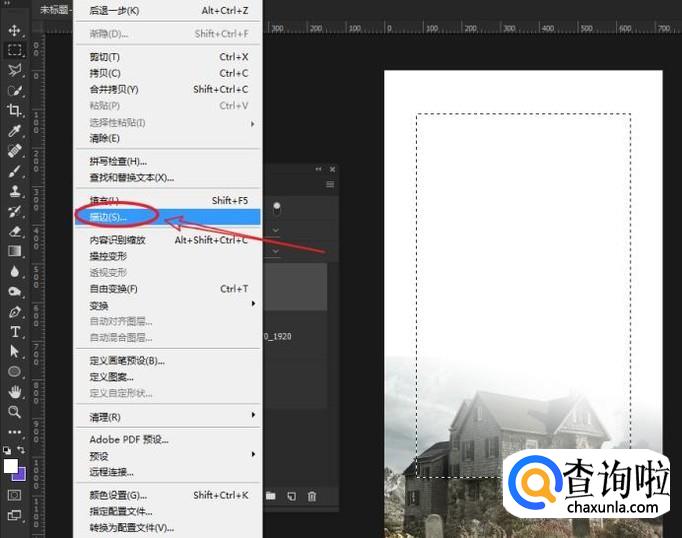Choose Clear (E) menu item

pyautogui.click(x=168, y=138)
